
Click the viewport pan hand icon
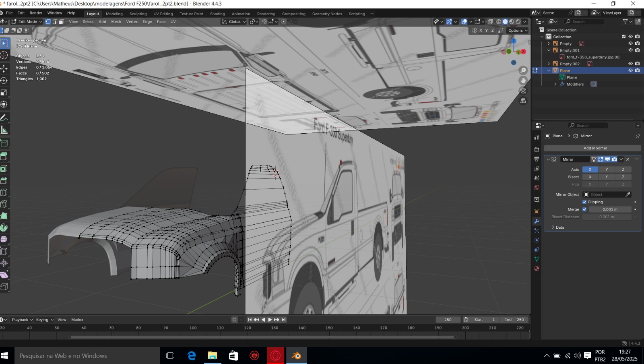pos(523,81)
